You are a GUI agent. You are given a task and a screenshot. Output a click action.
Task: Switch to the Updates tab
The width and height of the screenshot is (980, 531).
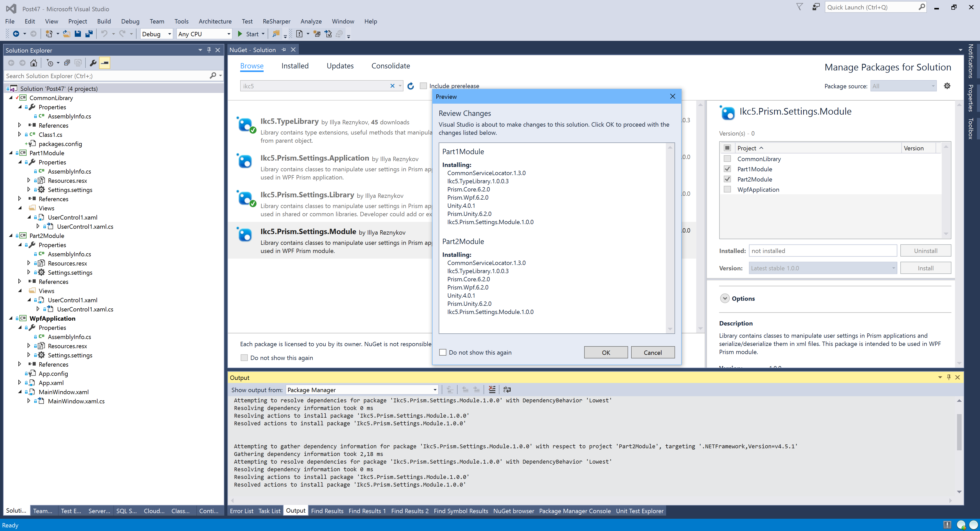pyautogui.click(x=340, y=66)
